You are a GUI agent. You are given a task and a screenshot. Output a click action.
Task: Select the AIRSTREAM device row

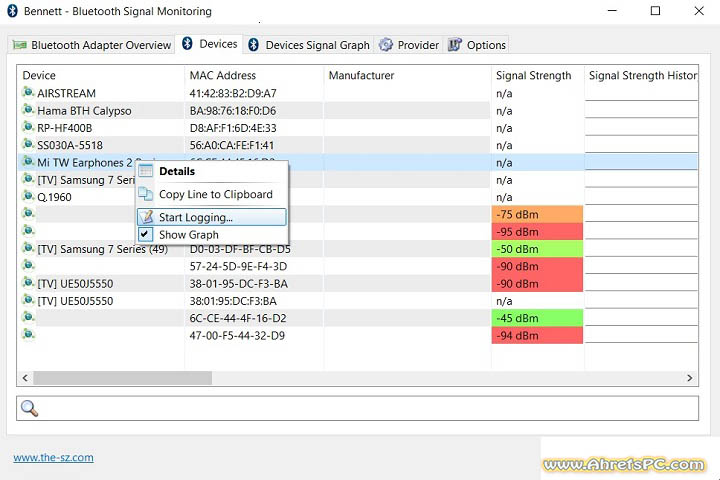(358, 93)
